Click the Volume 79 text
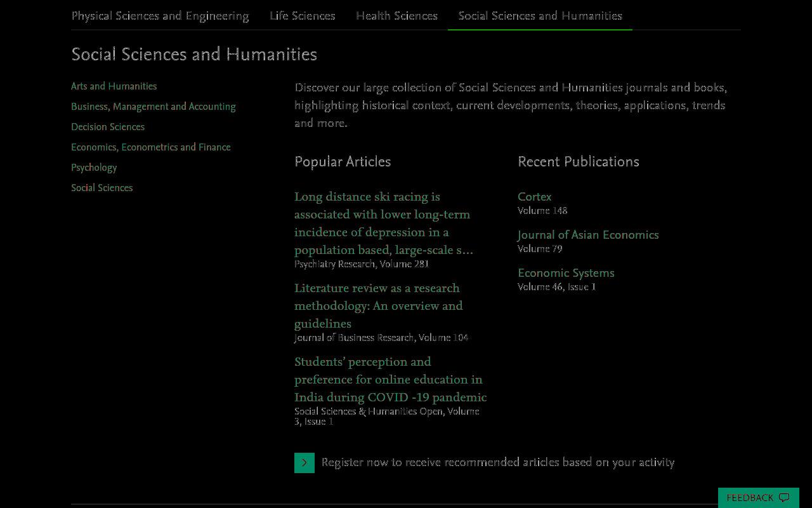Image resolution: width=812 pixels, height=508 pixels. click(540, 249)
